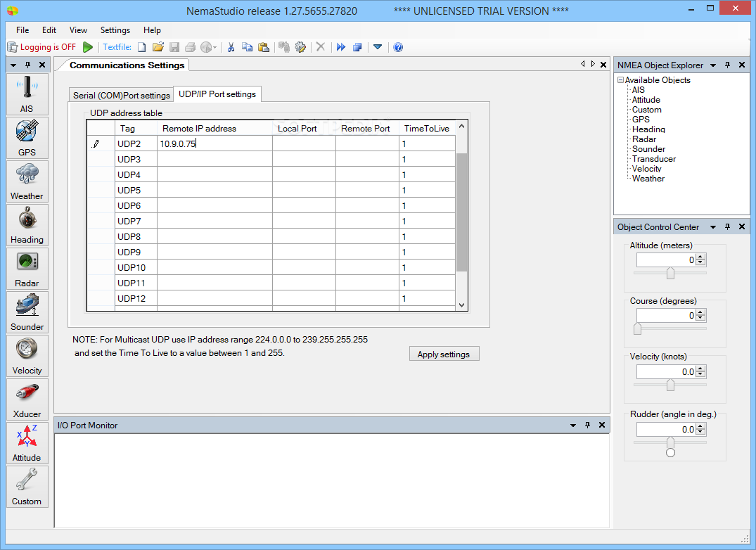Open the Heading compass sidebar icon
The image size is (756, 550).
(x=27, y=225)
